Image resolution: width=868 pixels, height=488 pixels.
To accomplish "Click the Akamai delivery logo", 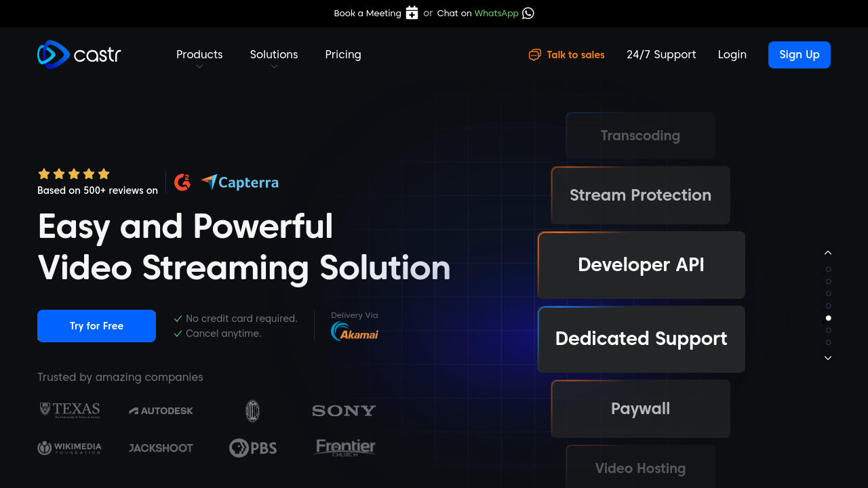I will tap(355, 331).
